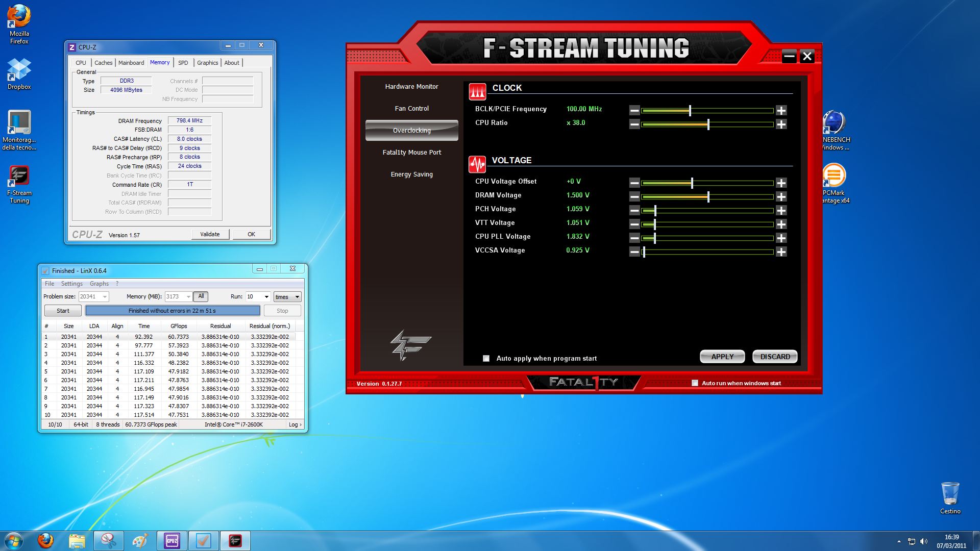The width and height of the screenshot is (980, 551).
Task: Enable Auto apply when program start
Action: pyautogui.click(x=486, y=358)
